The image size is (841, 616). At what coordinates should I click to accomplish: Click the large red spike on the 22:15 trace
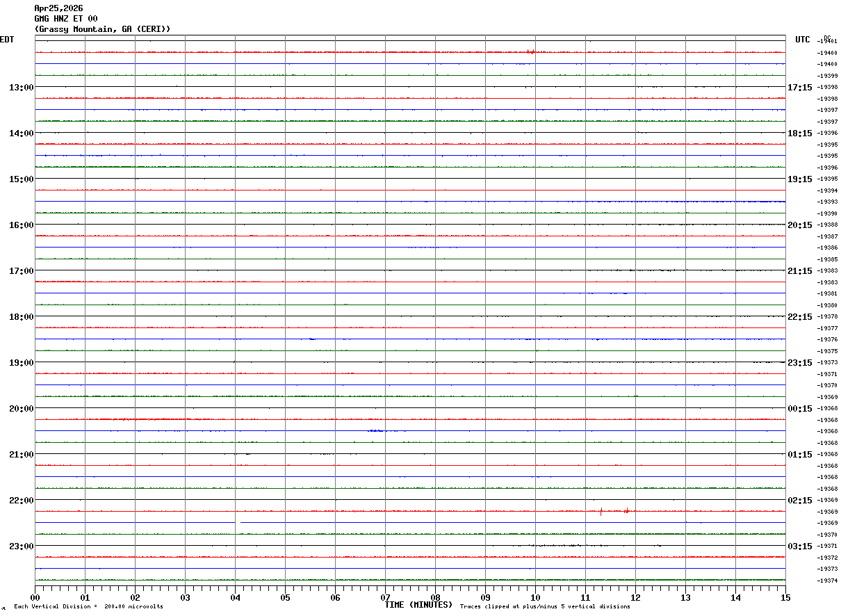pyautogui.click(x=601, y=512)
